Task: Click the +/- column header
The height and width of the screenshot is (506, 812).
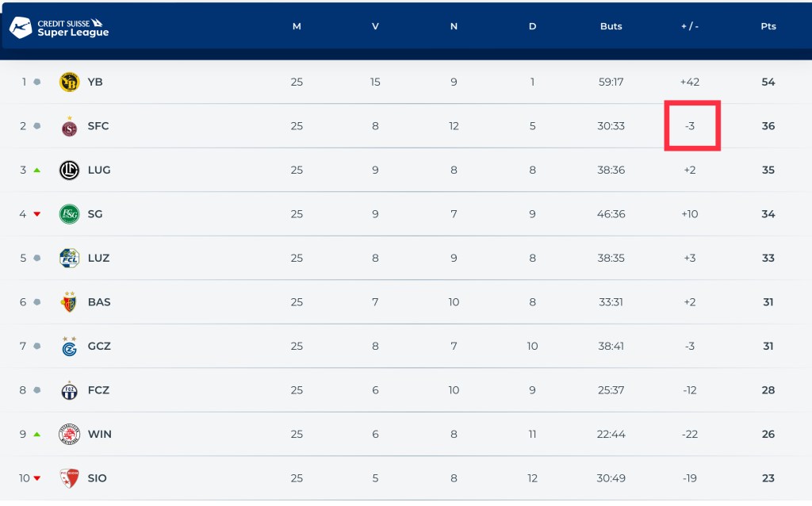Action: pyautogui.click(x=689, y=26)
